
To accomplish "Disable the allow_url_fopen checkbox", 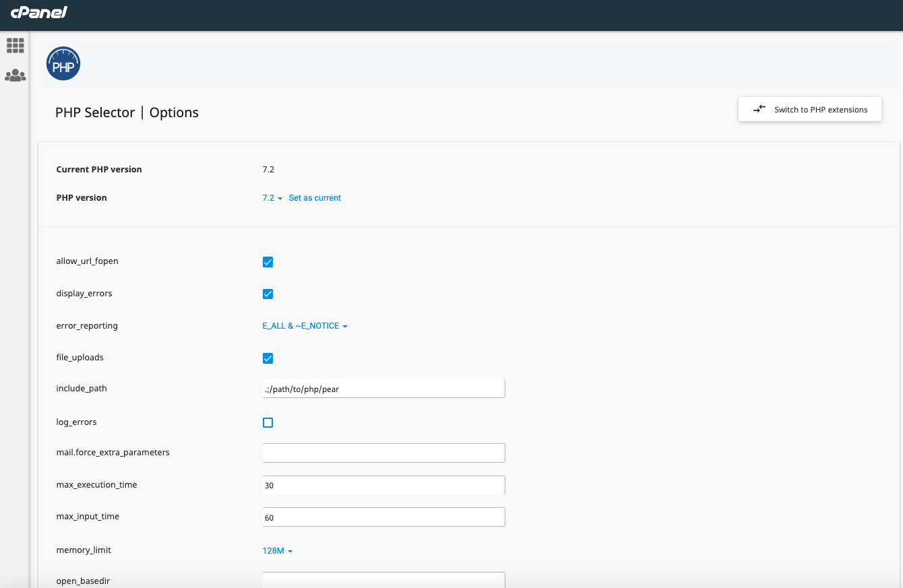I will tap(268, 261).
